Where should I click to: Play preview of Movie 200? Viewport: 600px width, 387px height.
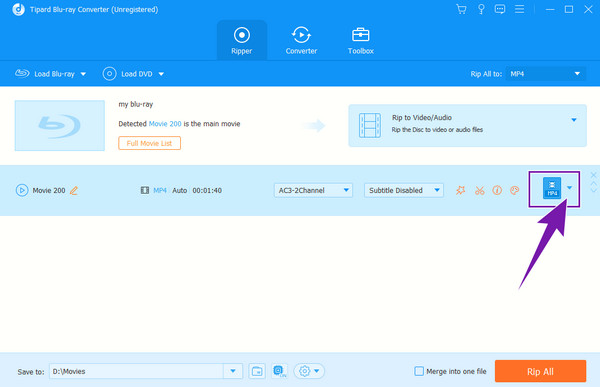tap(22, 190)
